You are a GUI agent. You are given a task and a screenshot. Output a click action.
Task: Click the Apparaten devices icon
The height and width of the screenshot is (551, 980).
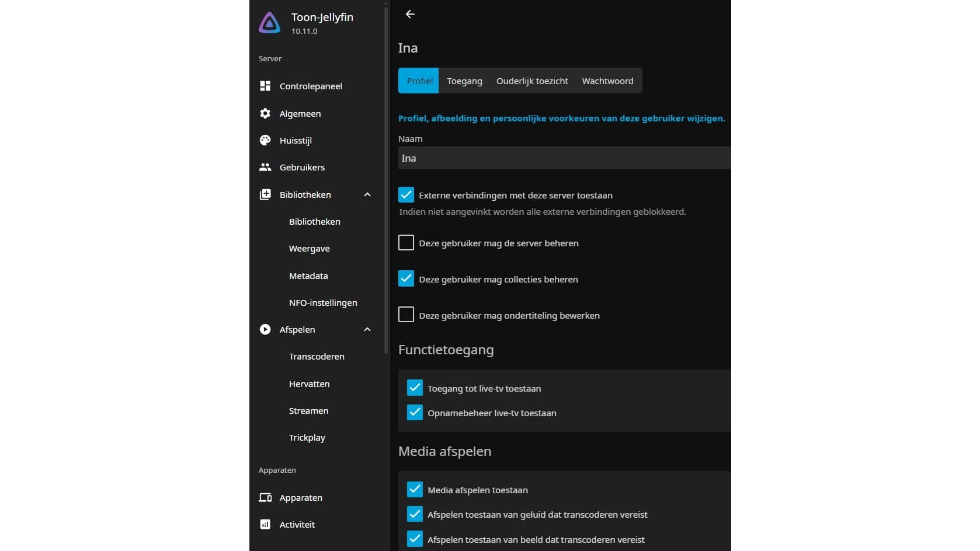(x=265, y=497)
